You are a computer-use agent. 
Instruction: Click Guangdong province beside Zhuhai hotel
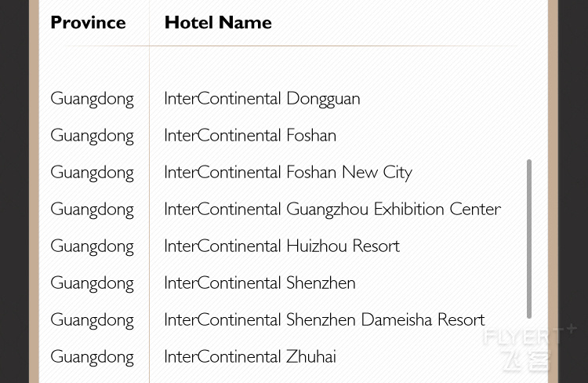point(93,357)
